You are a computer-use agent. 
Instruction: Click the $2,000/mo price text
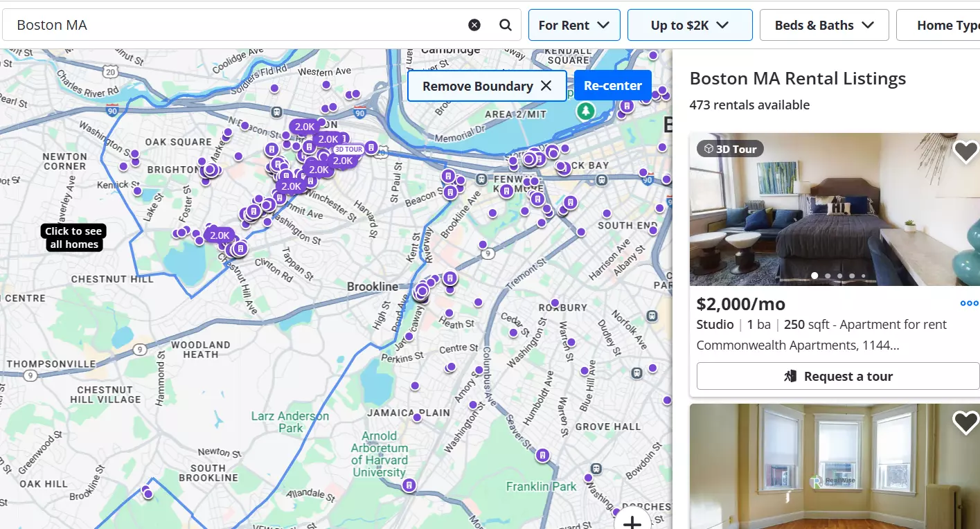[x=741, y=304]
